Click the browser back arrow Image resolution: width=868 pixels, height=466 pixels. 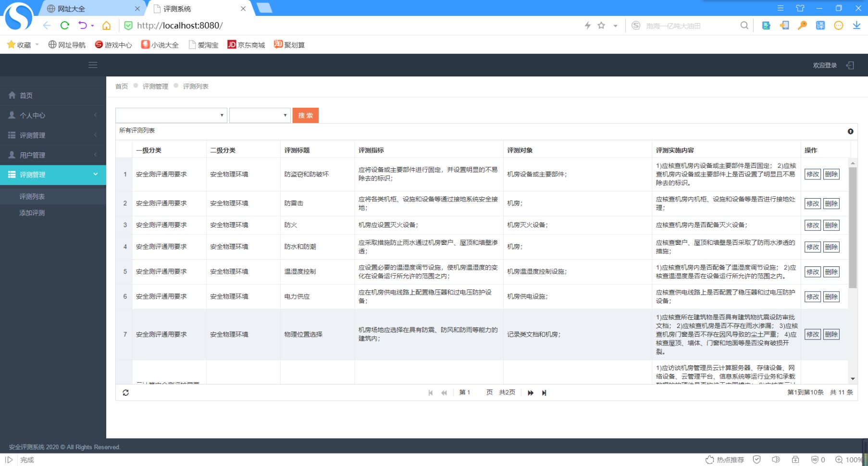(x=47, y=25)
